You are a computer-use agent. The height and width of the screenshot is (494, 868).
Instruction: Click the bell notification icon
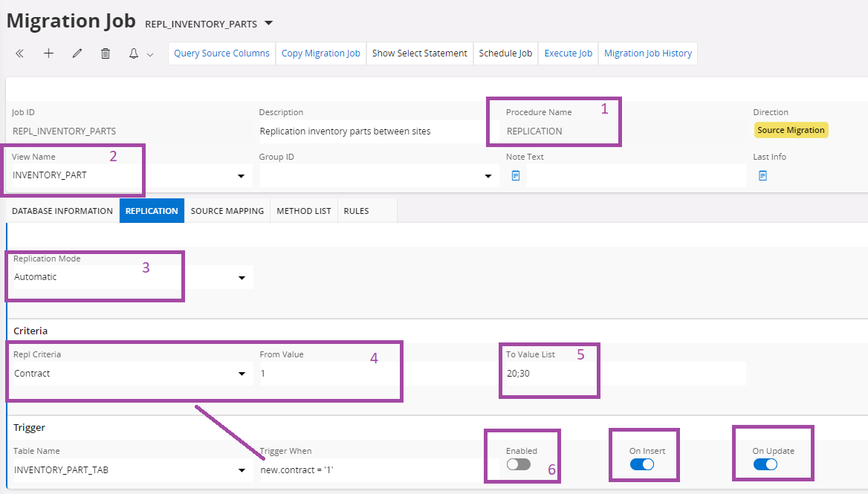tap(135, 53)
